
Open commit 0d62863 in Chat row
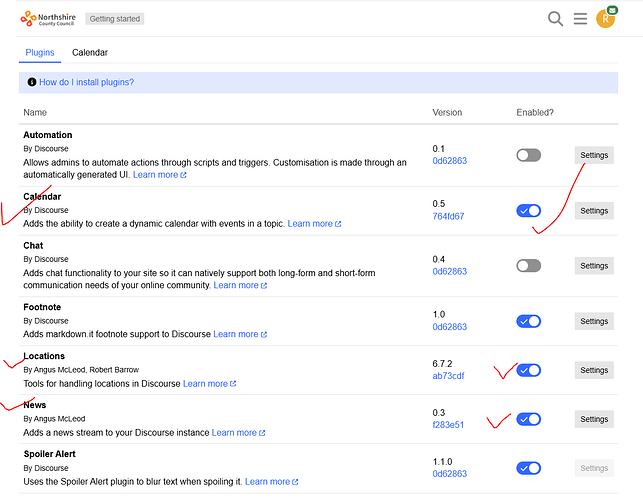click(x=449, y=272)
